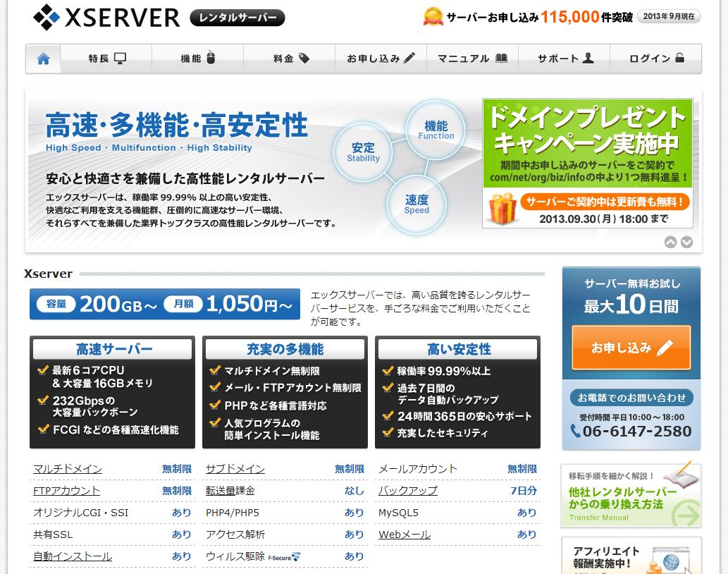The height and width of the screenshot is (574, 728).
Task: Open the 自動インストール link
Action: (73, 556)
